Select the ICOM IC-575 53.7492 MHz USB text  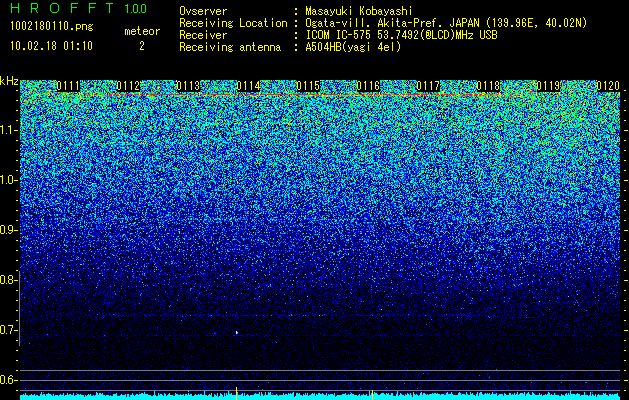coord(401,35)
